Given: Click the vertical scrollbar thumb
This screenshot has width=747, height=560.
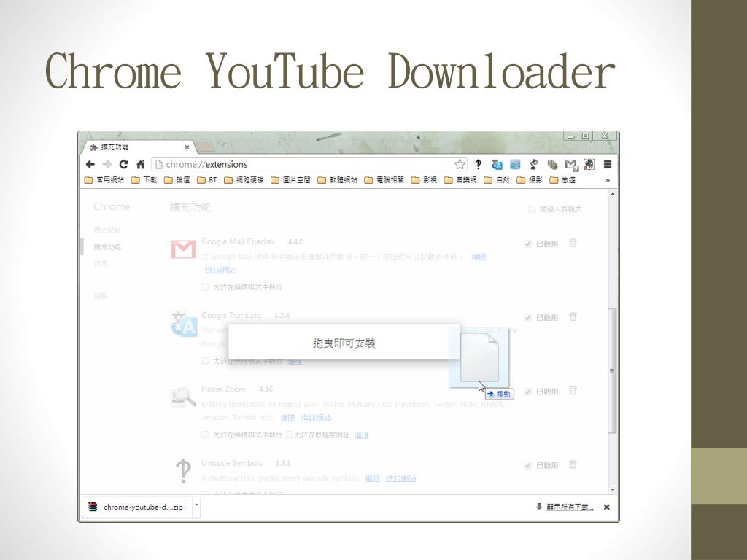Looking at the screenshot, I should (x=612, y=371).
